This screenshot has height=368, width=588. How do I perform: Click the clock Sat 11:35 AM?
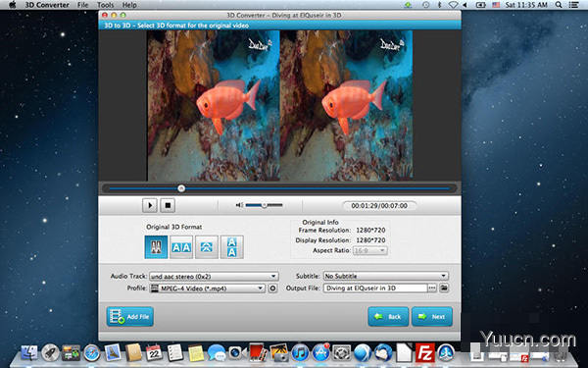pyautogui.click(x=526, y=5)
